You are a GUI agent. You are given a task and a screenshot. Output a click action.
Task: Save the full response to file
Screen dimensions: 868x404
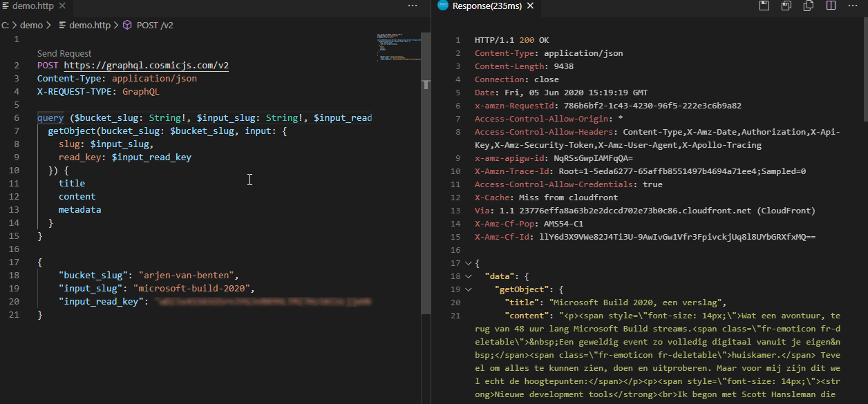764,6
